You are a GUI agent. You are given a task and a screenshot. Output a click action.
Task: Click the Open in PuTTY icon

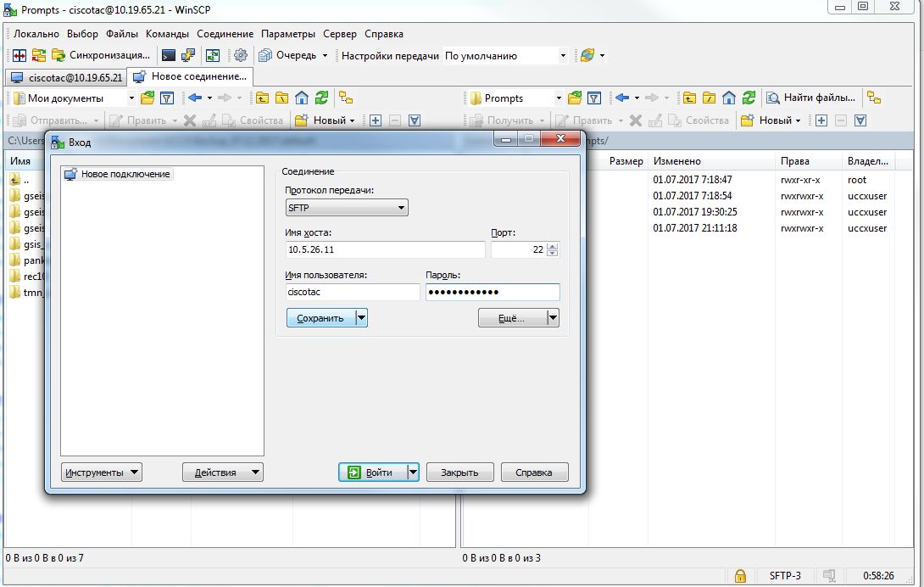click(188, 55)
